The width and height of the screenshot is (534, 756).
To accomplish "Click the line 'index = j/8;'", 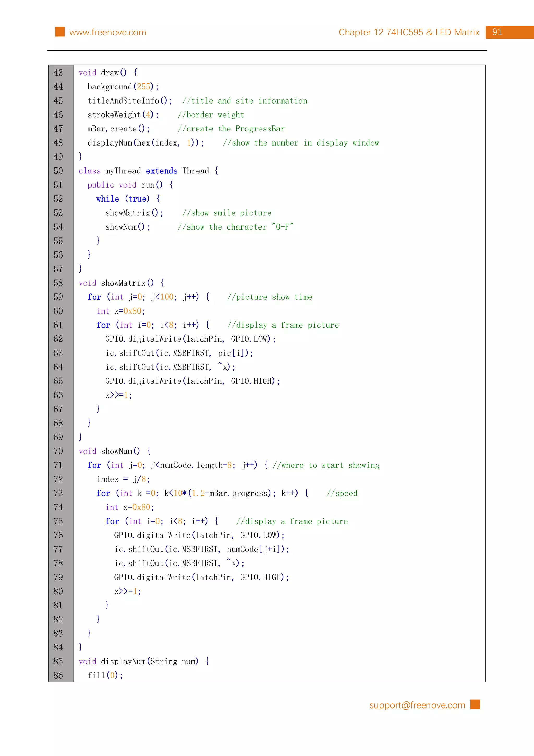I will 123,479.
